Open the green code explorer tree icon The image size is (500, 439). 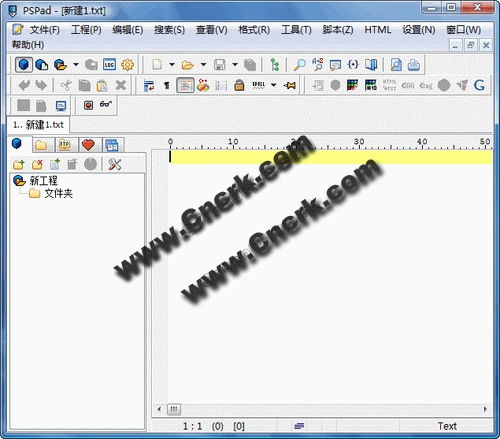275,65
